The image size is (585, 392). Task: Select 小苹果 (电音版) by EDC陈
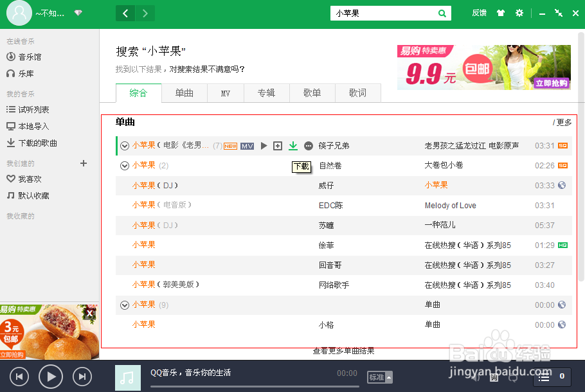[x=162, y=205]
